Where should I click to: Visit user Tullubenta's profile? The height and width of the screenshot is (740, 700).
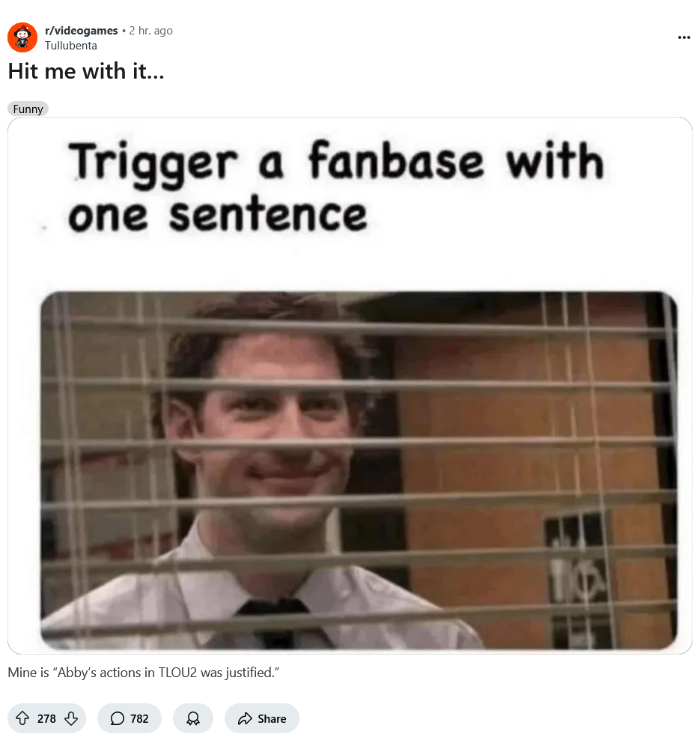pos(71,45)
